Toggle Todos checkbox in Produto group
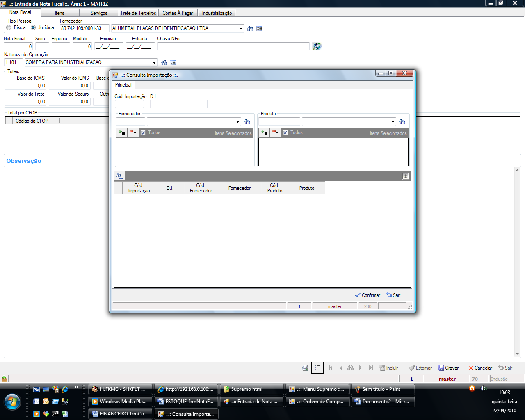This screenshot has height=420, width=525. (285, 133)
